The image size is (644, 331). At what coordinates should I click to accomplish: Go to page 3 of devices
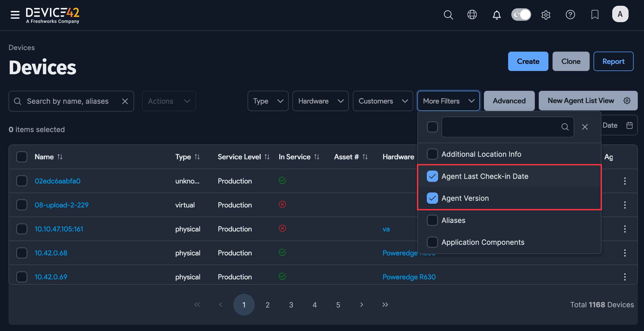[x=291, y=305]
